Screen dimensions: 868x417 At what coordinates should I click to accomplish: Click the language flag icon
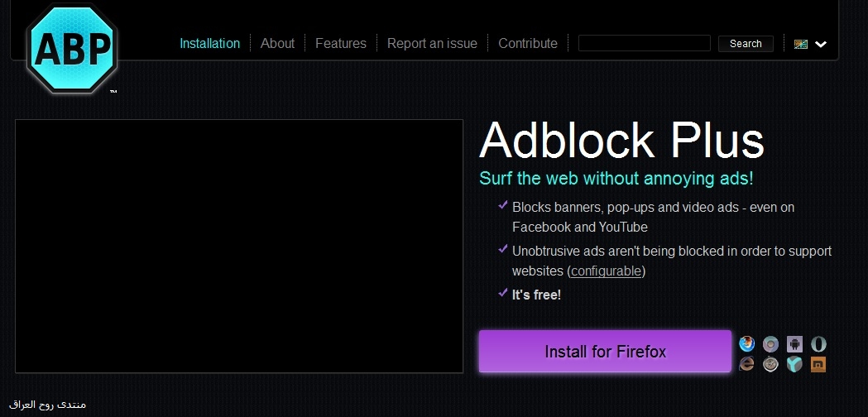click(x=800, y=44)
